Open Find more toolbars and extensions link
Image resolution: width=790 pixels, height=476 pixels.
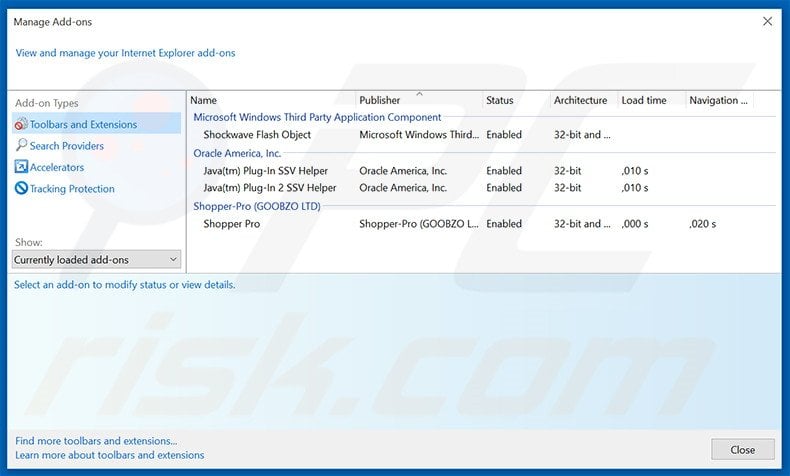tap(97, 441)
